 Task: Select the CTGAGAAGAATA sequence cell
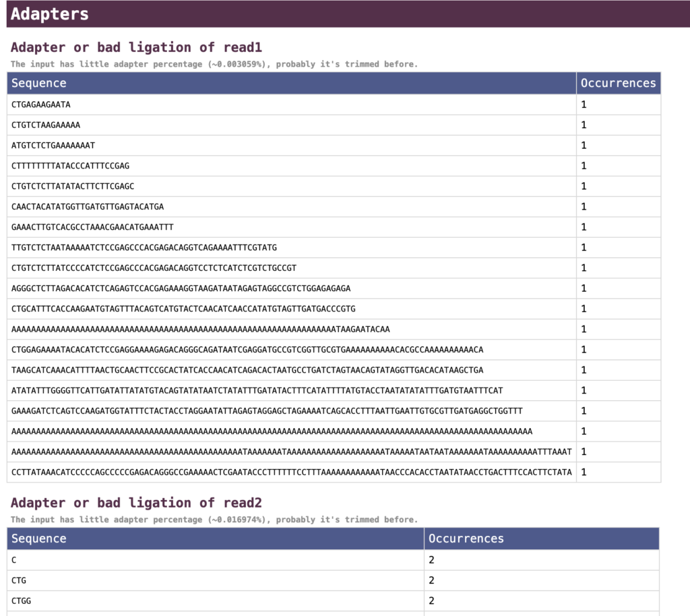point(41,104)
